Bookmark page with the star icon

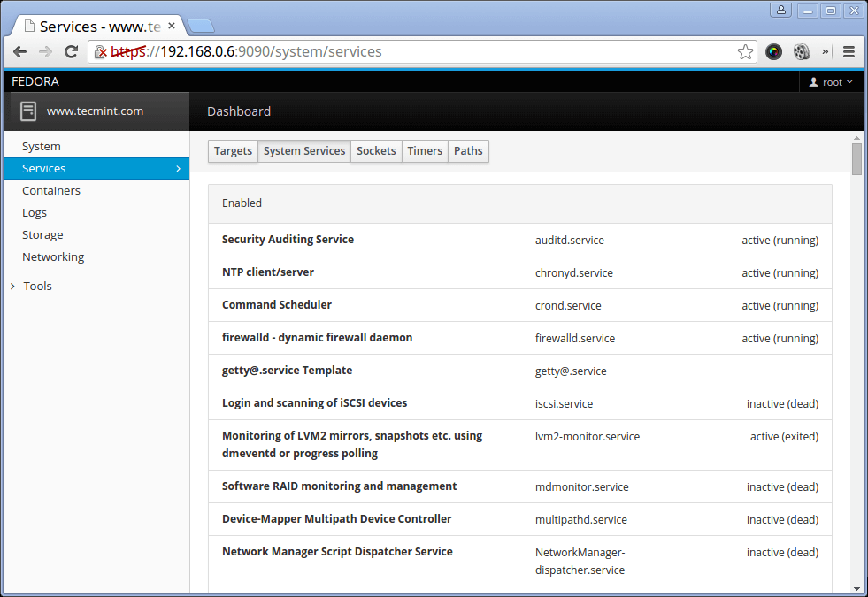point(745,52)
